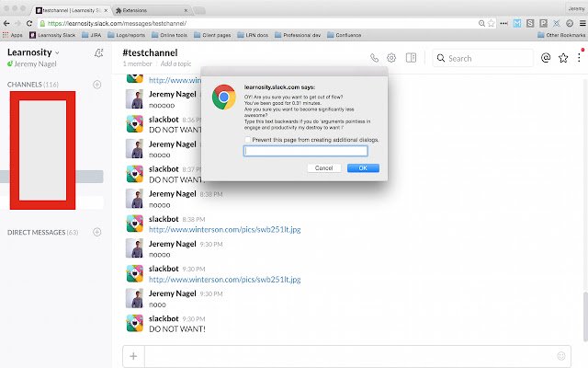Open the blue M browser extension
Image resolution: width=588 pixels, height=368 pixels.
click(517, 23)
